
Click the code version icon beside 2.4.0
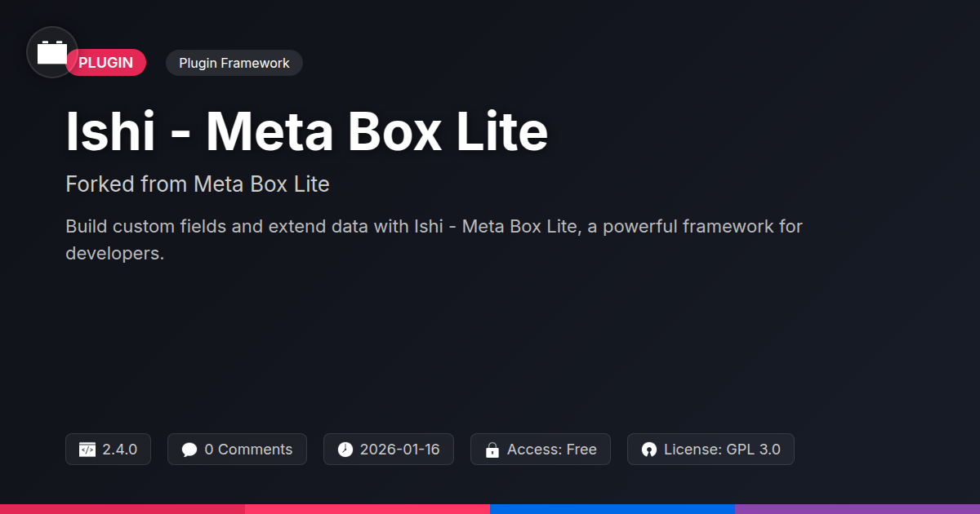point(87,450)
